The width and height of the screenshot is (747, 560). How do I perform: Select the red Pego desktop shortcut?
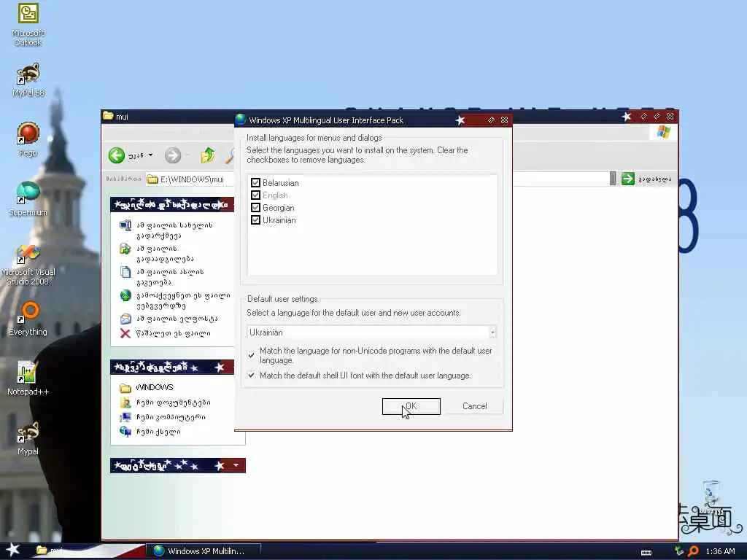pos(28,139)
